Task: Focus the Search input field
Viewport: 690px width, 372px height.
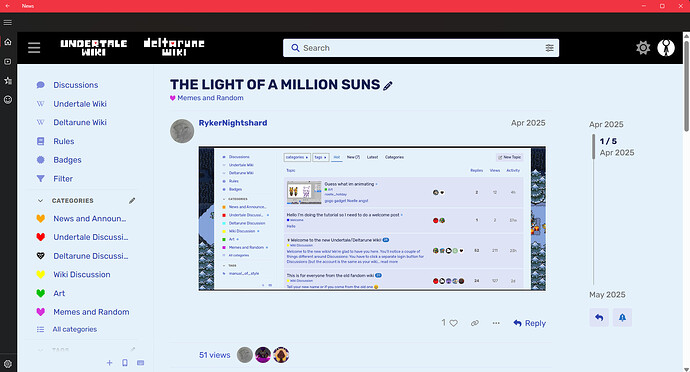Action: point(420,48)
